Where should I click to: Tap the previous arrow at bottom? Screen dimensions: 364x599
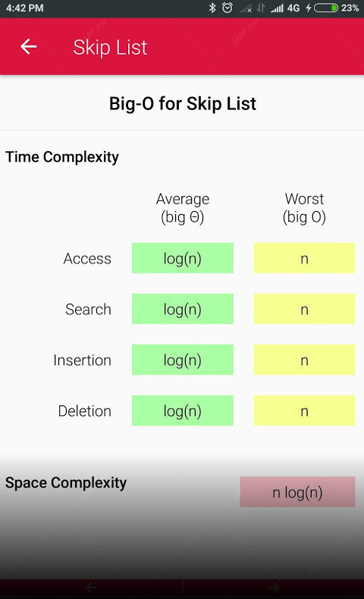click(91, 587)
